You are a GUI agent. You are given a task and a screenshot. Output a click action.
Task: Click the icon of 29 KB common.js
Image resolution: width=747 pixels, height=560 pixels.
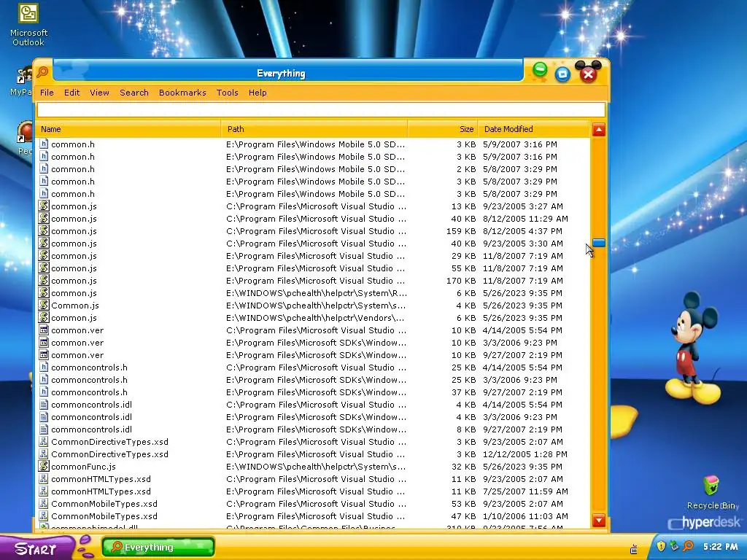click(44, 256)
